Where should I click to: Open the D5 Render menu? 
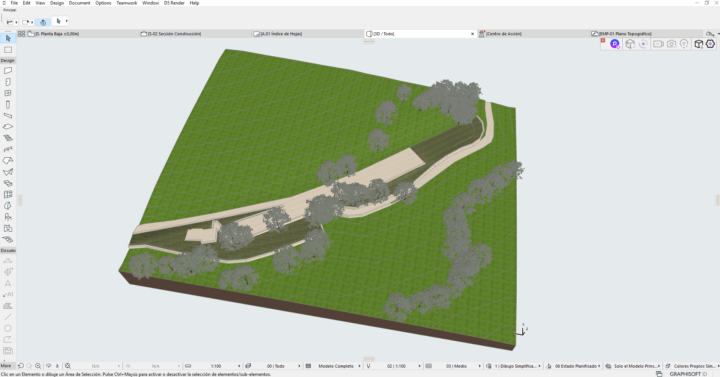coord(174,3)
